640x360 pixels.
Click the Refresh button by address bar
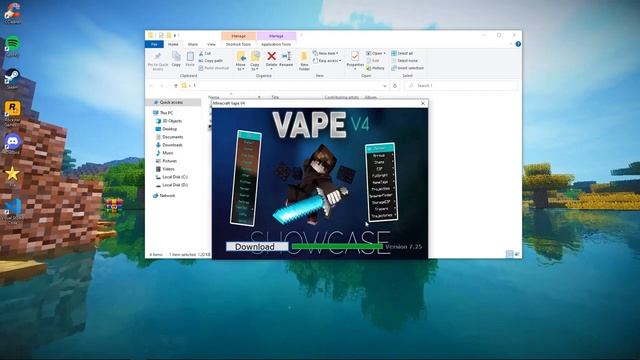click(395, 86)
